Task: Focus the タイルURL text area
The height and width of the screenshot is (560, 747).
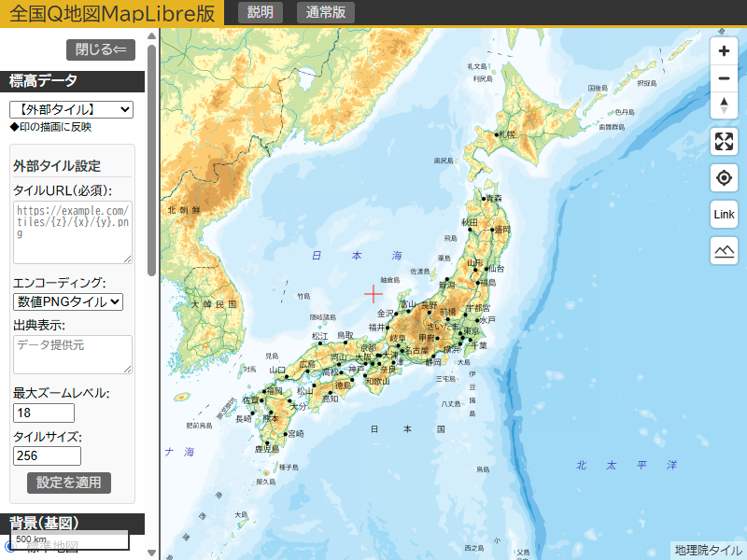Action: pyautogui.click(x=72, y=231)
